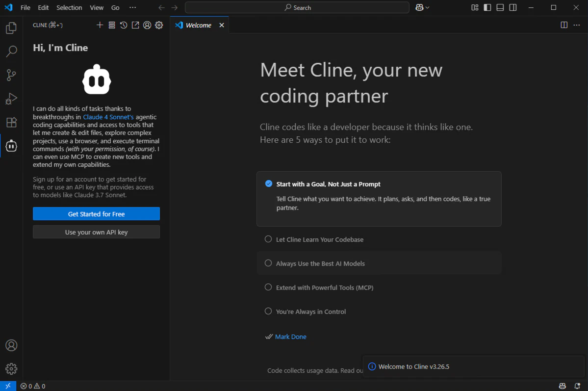This screenshot has height=391, width=588.
Task: Open Cline settings gear in panel header
Action: [159, 25]
